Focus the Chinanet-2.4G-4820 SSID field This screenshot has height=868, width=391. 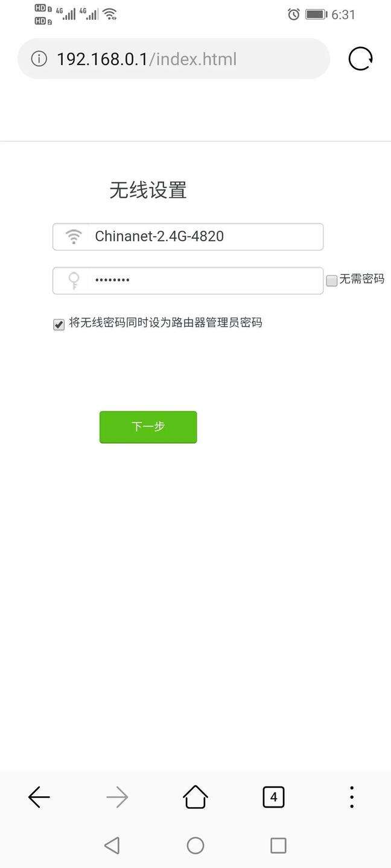click(188, 236)
